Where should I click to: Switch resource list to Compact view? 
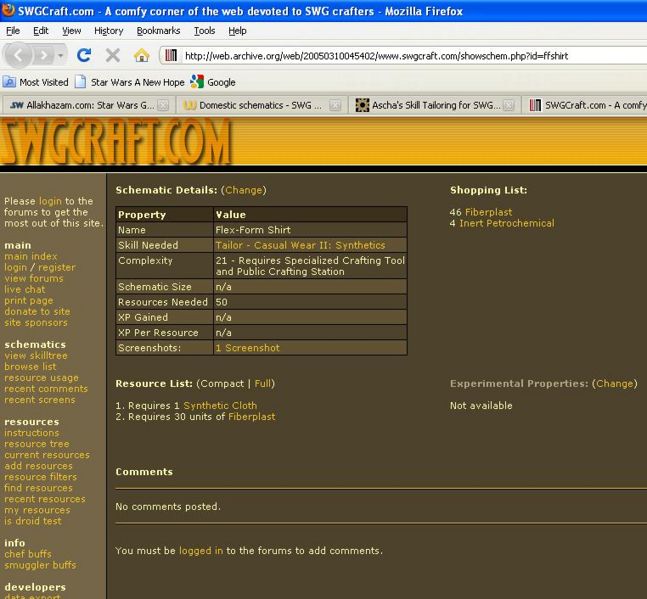[x=222, y=384]
